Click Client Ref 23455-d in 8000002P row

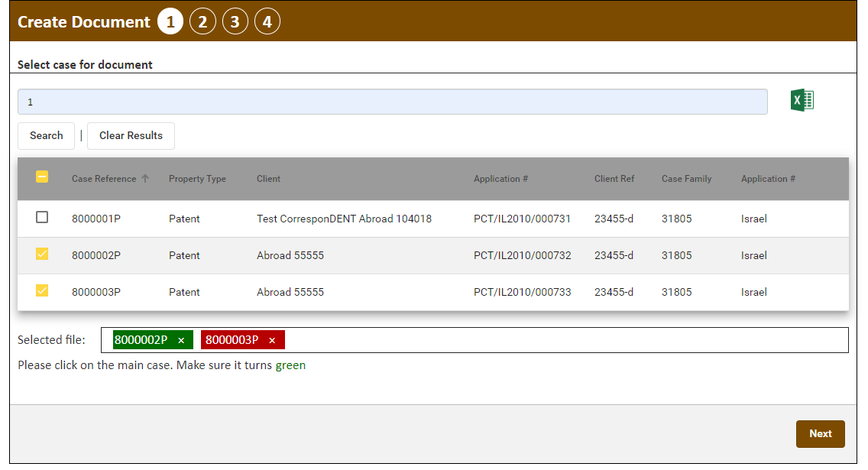614,255
